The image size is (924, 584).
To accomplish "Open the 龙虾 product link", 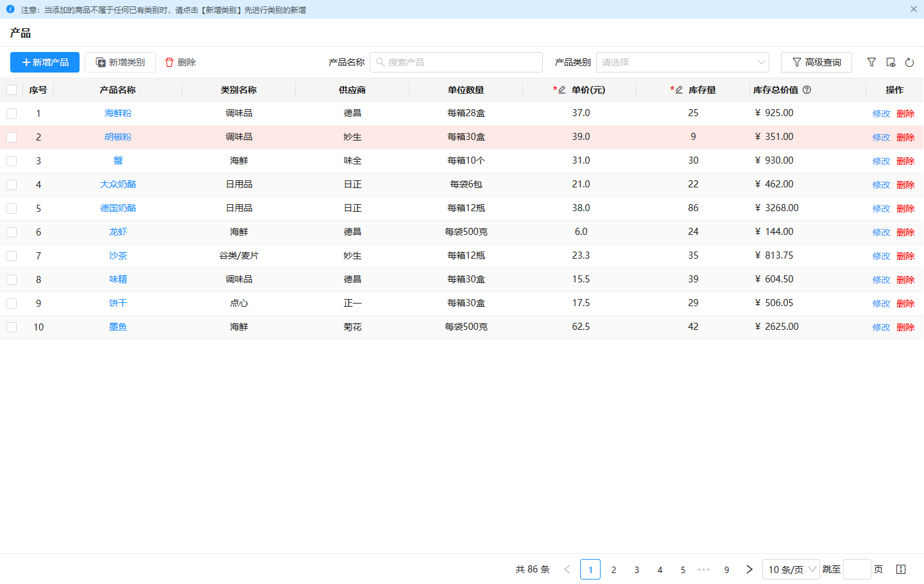I will 118,232.
